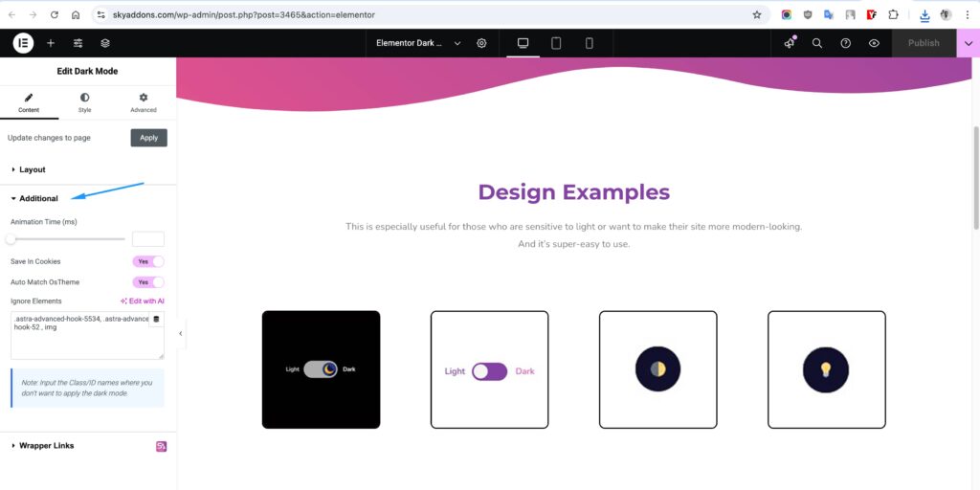Go to the browser home page
The height and width of the screenshot is (490, 980).
click(76, 14)
